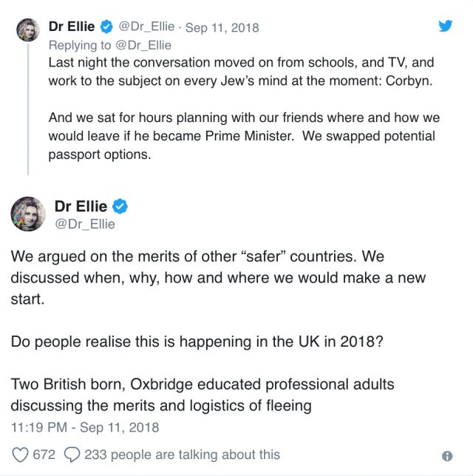
Task: Open the large Dr Ellie profile avatar
Action: [29, 214]
